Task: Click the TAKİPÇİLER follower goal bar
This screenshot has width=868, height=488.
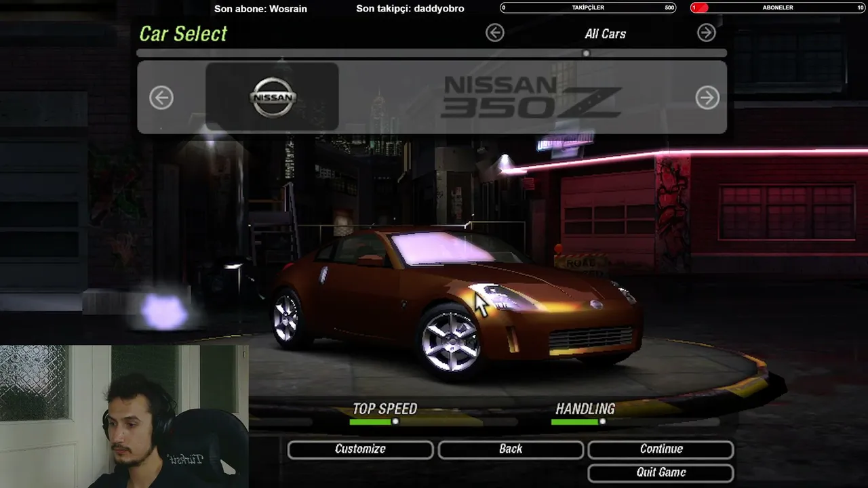Action: point(588,7)
